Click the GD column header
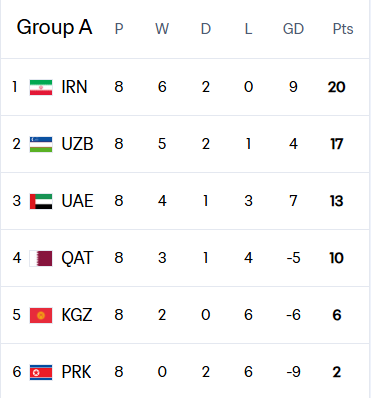The width and height of the screenshot is (371, 398). (293, 29)
